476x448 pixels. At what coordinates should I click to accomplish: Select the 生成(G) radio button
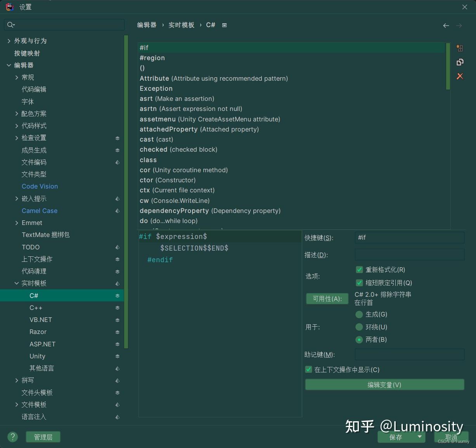click(359, 314)
